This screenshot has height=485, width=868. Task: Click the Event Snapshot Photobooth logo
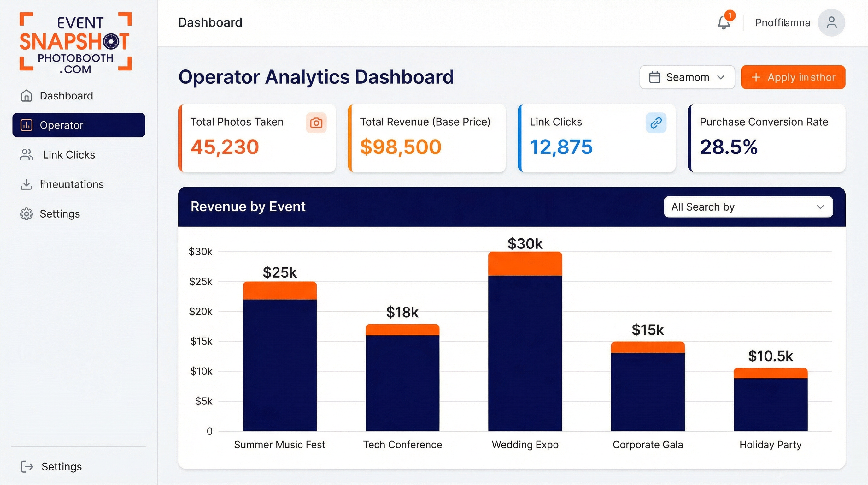pos(75,44)
